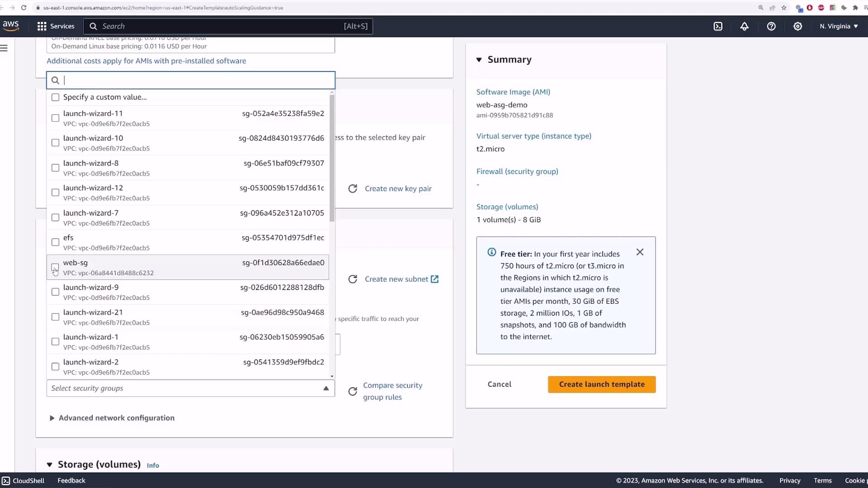Dismiss the Free tier info box
The image size is (868, 488).
tap(640, 252)
